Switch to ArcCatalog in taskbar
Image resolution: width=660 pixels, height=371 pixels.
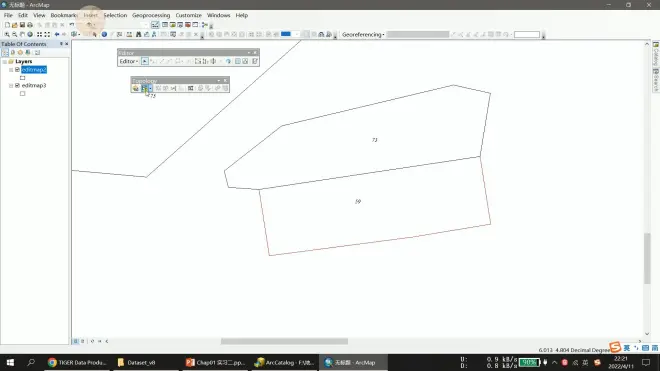click(x=285, y=362)
